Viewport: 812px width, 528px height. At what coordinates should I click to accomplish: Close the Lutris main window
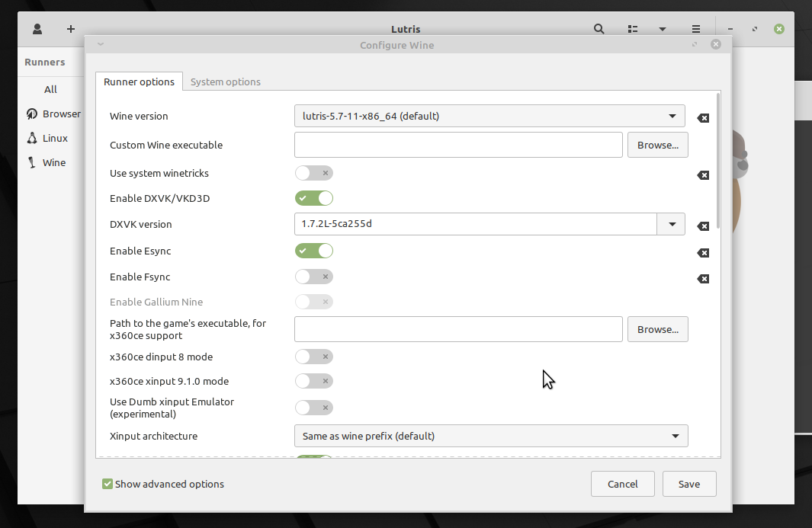click(x=779, y=29)
